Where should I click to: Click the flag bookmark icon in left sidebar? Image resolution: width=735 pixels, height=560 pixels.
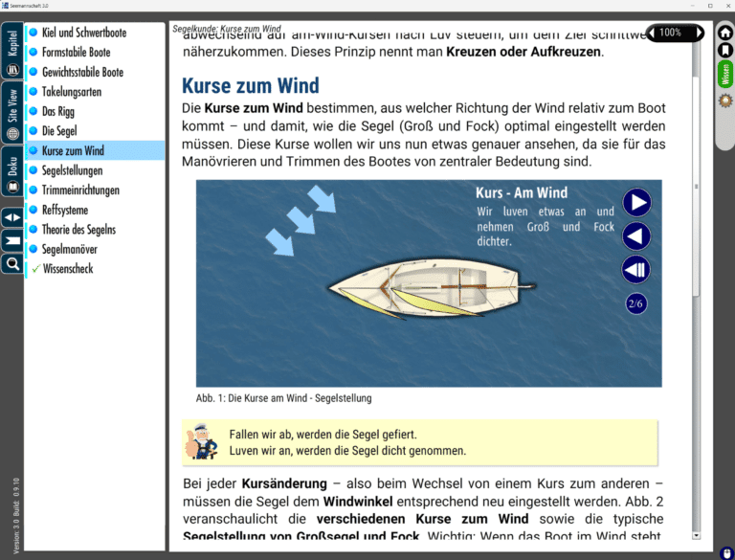(12, 240)
